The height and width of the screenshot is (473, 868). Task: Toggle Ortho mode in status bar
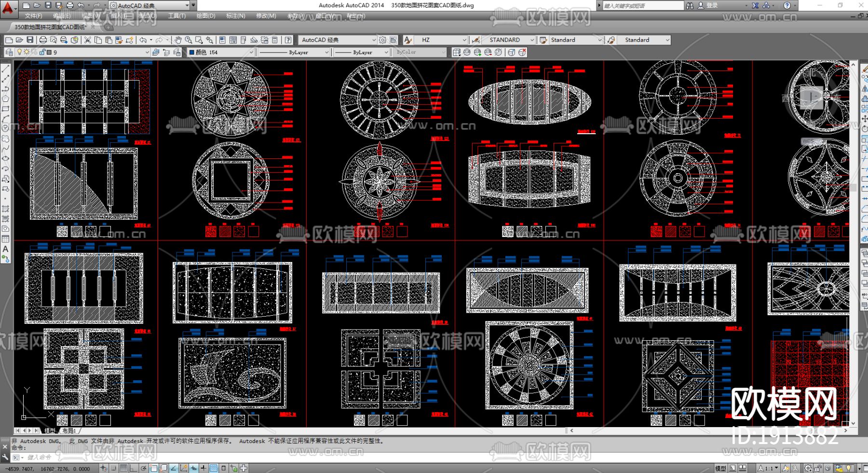[134, 468]
